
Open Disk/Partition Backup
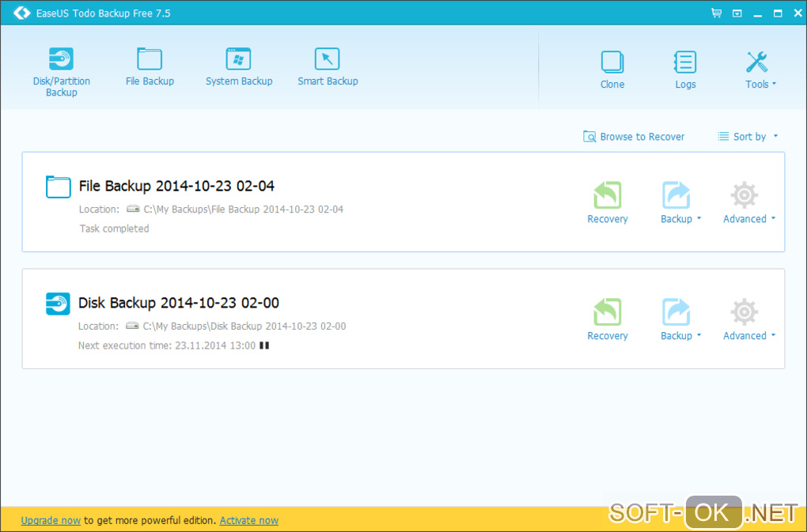pyautogui.click(x=61, y=72)
